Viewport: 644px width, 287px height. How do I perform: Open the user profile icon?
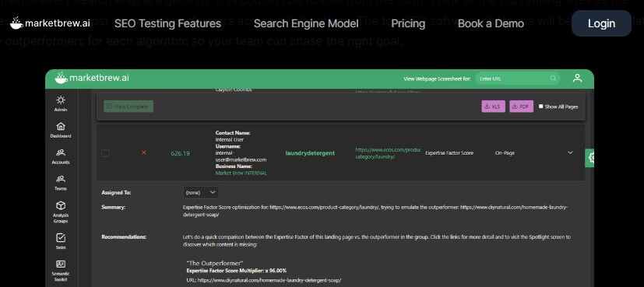click(x=577, y=78)
